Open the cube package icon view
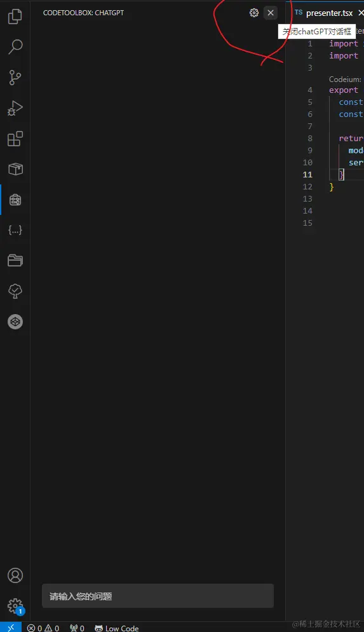The width and height of the screenshot is (364, 632). (x=15, y=169)
